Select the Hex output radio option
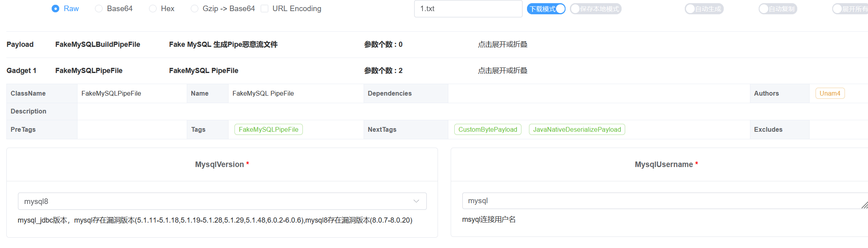 pos(153,9)
